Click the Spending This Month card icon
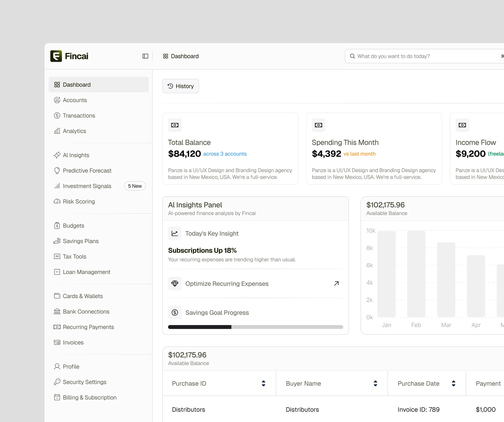 [x=318, y=125]
